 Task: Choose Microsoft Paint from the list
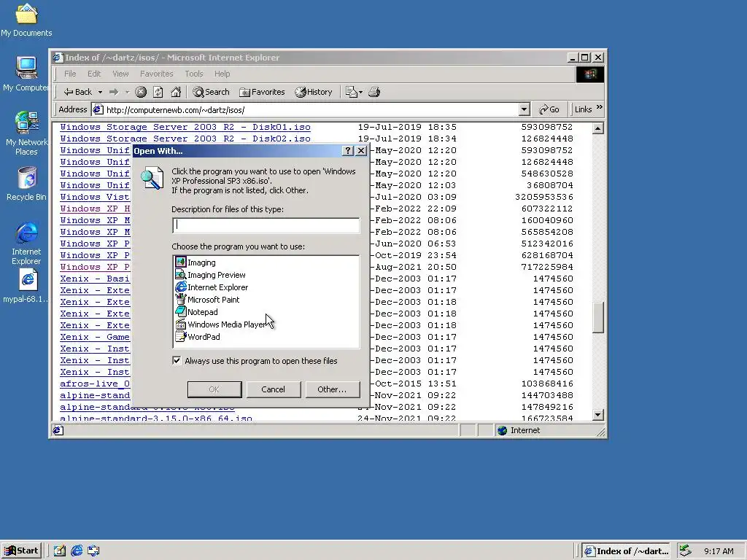[208, 300]
